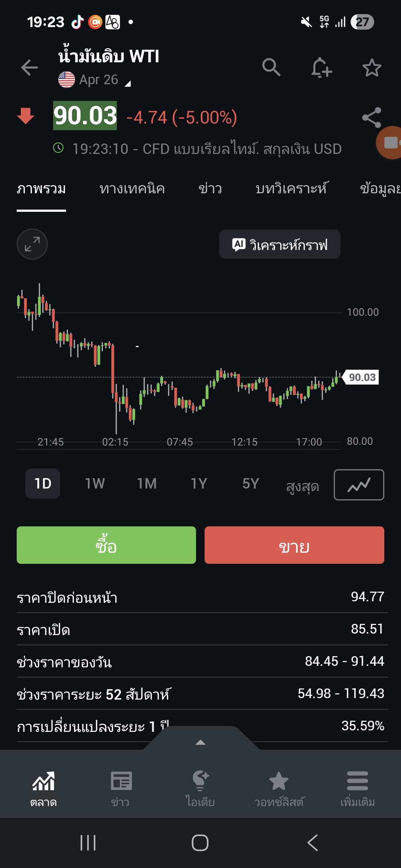401x868 pixels.
Task: Select the 1W timeframe
Action: 95,484
